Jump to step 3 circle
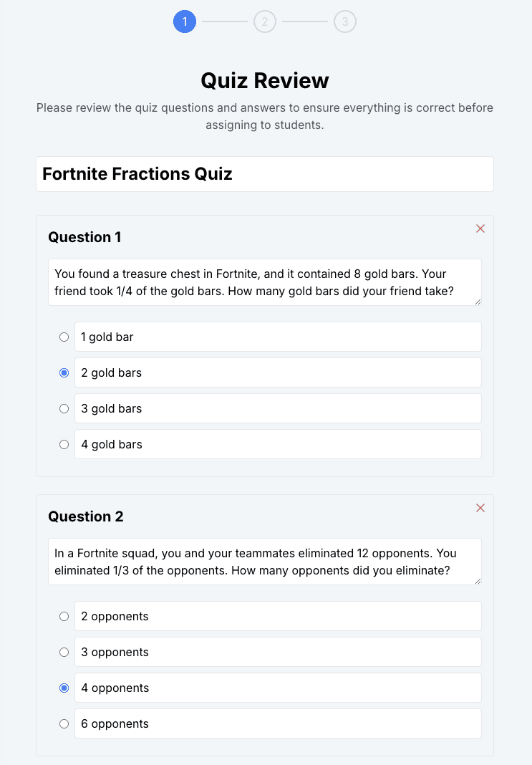The width and height of the screenshot is (532, 765). (344, 21)
